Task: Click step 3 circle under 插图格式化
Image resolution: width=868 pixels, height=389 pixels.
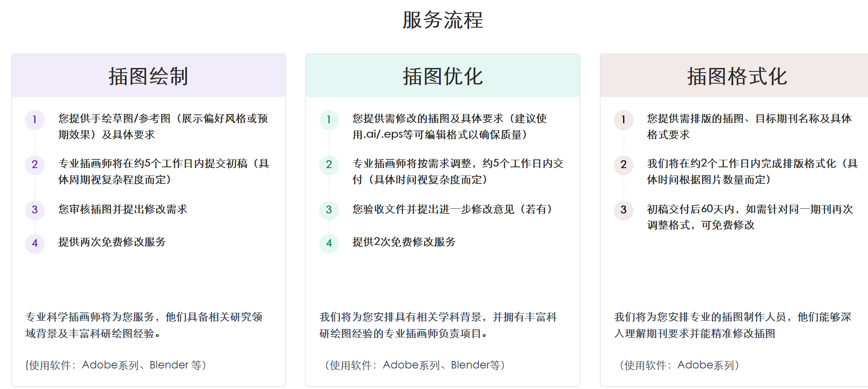Action: [x=623, y=210]
